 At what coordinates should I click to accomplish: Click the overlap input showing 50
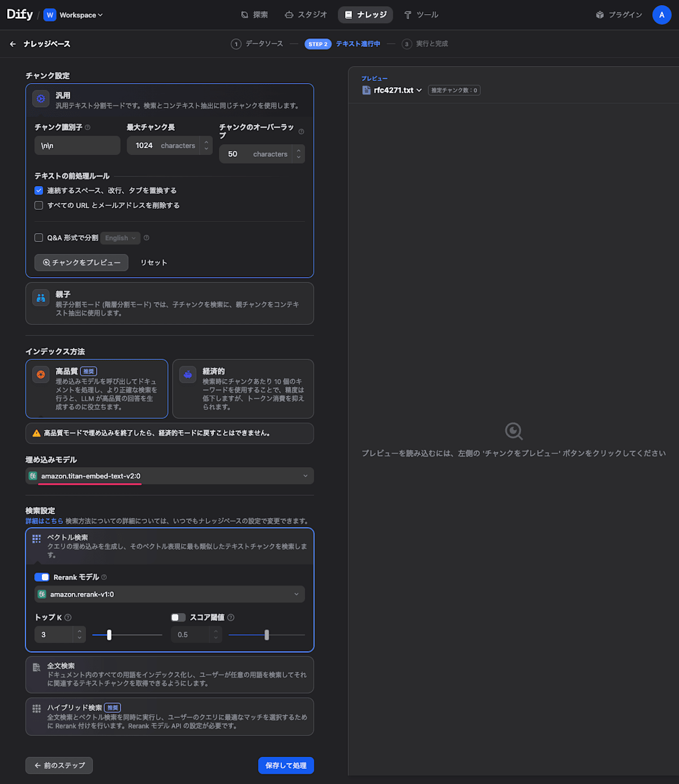pyautogui.click(x=256, y=154)
